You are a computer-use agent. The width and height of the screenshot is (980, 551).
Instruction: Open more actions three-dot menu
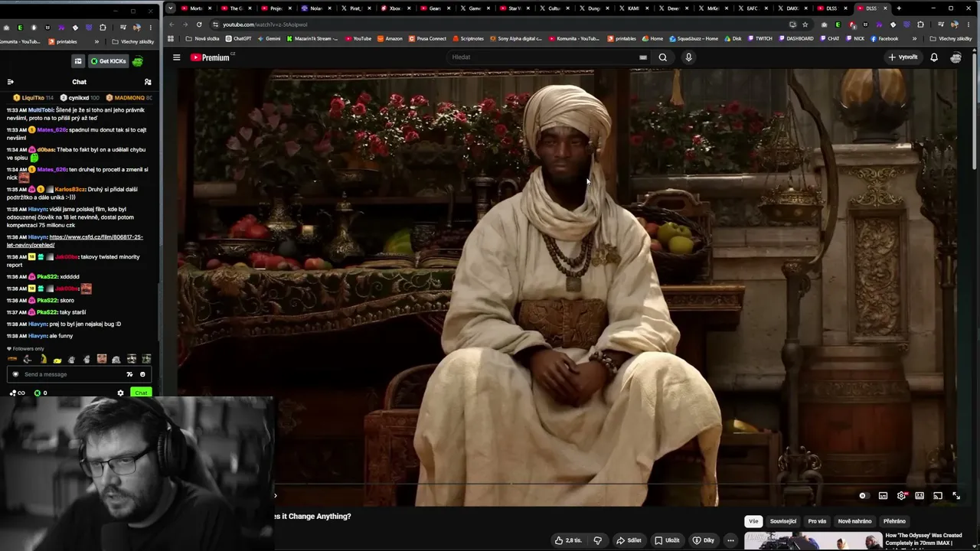[x=730, y=540]
